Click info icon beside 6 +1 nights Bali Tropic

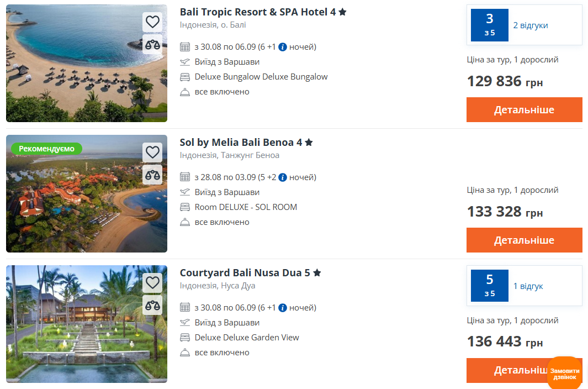(x=283, y=47)
